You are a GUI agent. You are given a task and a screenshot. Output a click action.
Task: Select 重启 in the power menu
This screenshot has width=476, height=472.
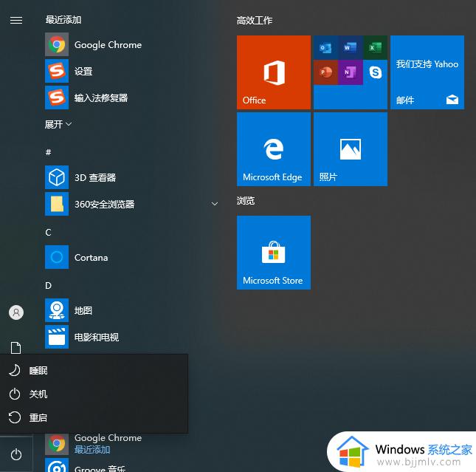(x=94, y=417)
